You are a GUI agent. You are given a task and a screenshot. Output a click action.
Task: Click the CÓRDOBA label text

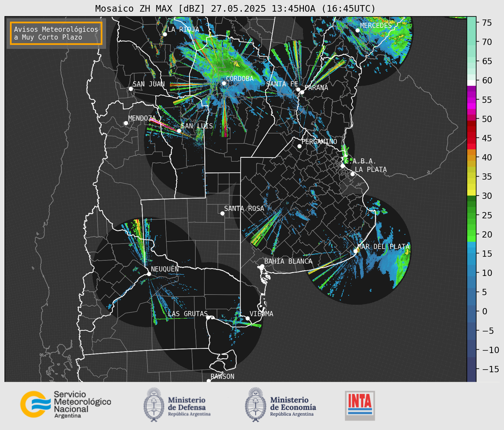pyautogui.click(x=240, y=79)
